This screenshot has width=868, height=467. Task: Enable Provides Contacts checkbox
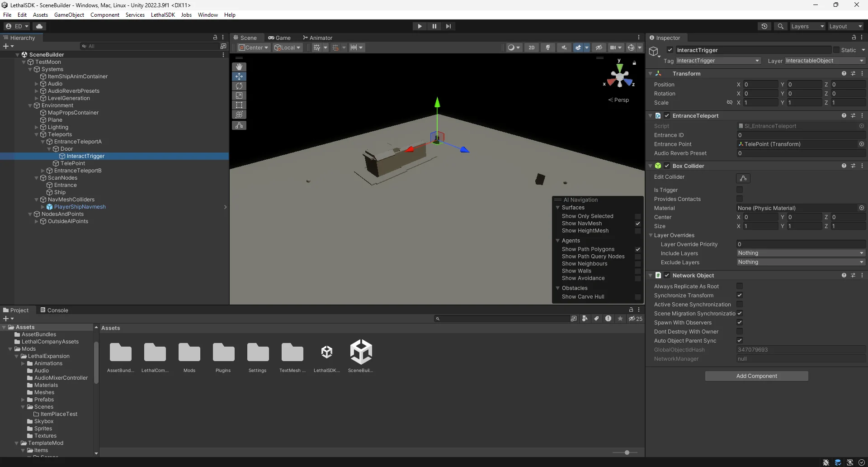740,199
